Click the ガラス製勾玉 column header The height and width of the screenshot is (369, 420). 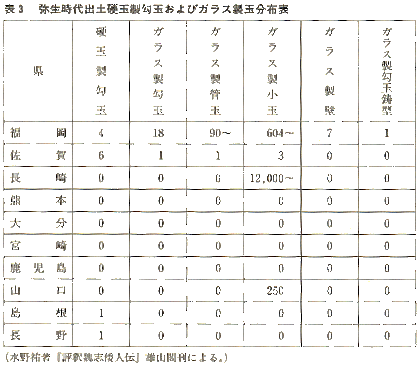tap(159, 71)
